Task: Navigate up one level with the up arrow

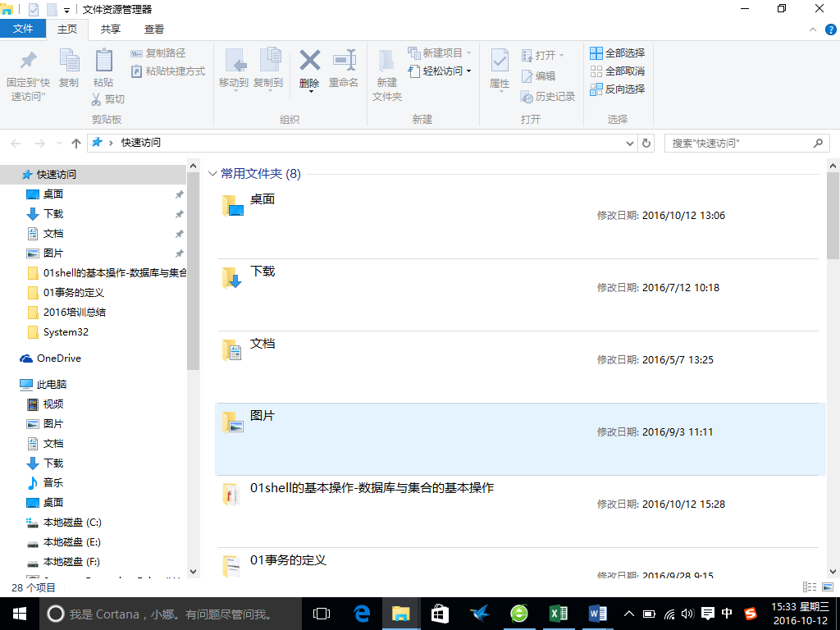Action: click(x=76, y=143)
